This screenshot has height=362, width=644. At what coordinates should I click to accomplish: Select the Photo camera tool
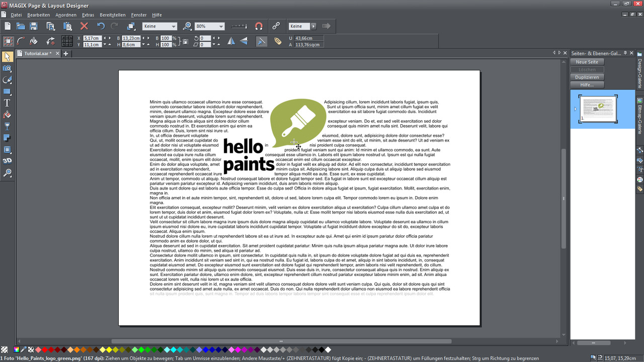[x=7, y=68]
